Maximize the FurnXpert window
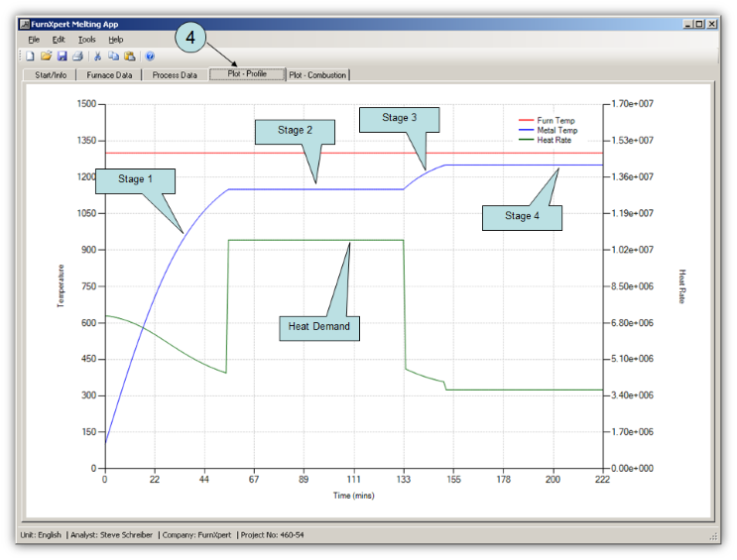Viewport: 737px width, 560px height. click(699, 24)
